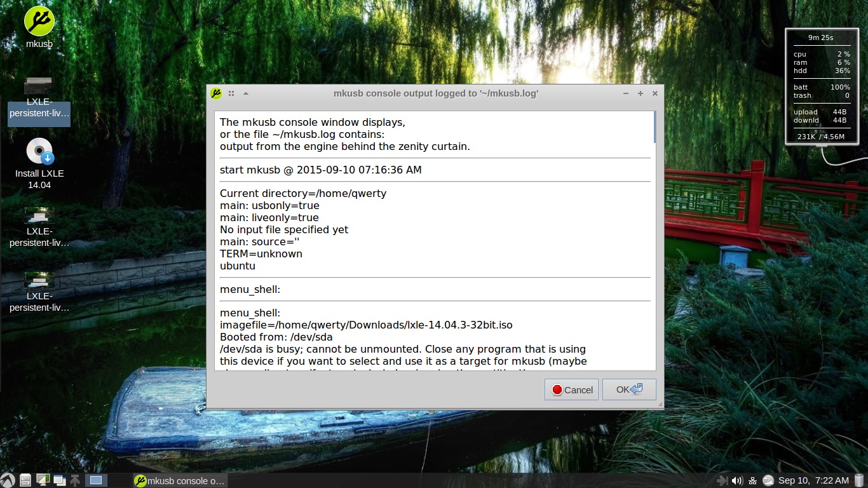Launch the Install LXLE 14.04 desktop icon
Image resolution: width=868 pixels, height=488 pixels.
tap(39, 164)
